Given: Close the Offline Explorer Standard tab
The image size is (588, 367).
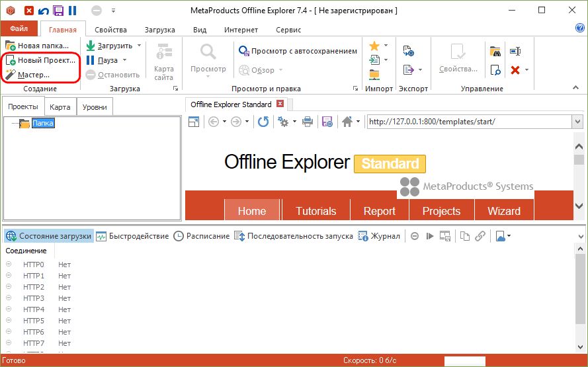Looking at the screenshot, I should click(280, 103).
